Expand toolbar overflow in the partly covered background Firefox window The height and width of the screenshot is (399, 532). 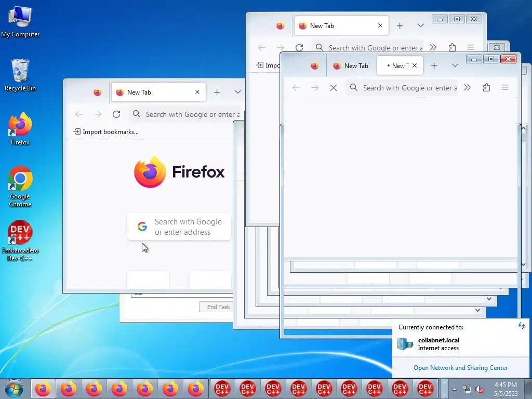(x=433, y=47)
